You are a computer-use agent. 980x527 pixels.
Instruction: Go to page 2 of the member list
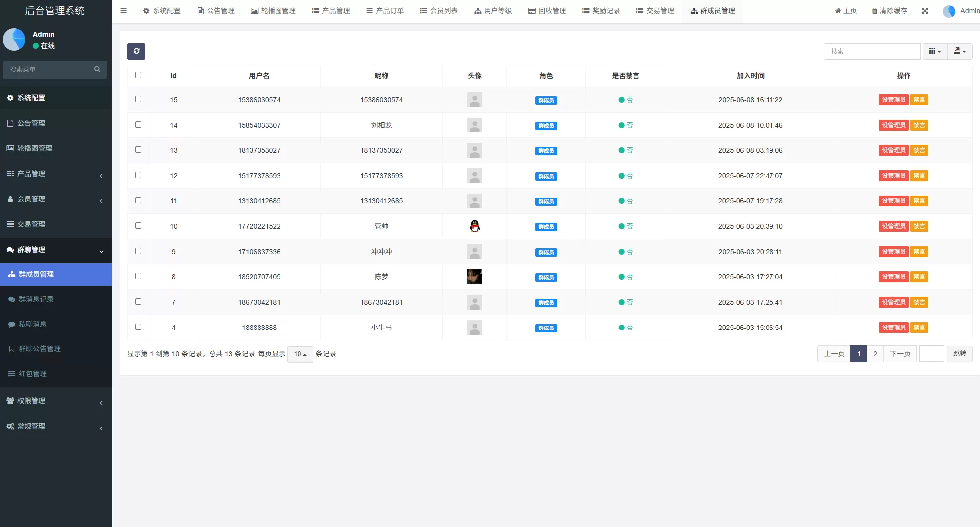875,354
